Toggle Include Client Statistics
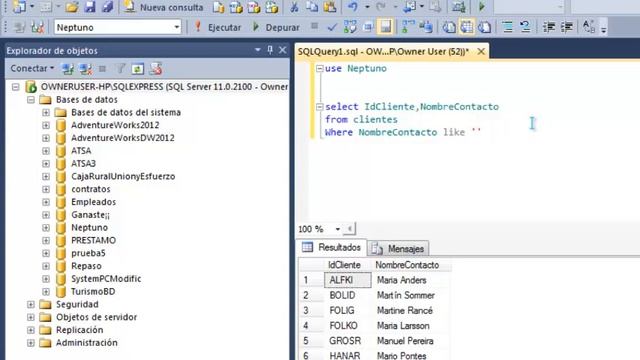 (x=426, y=27)
